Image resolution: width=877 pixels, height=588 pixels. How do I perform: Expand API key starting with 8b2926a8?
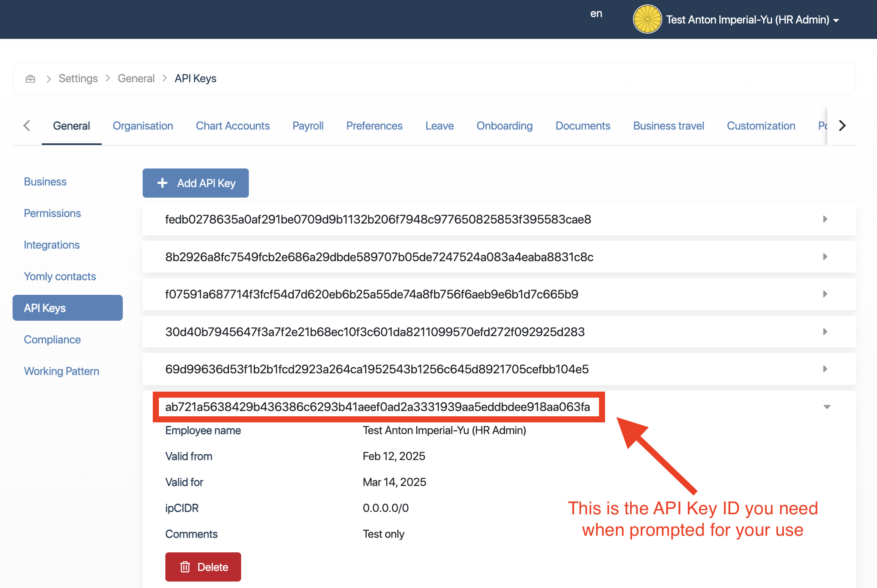825,257
